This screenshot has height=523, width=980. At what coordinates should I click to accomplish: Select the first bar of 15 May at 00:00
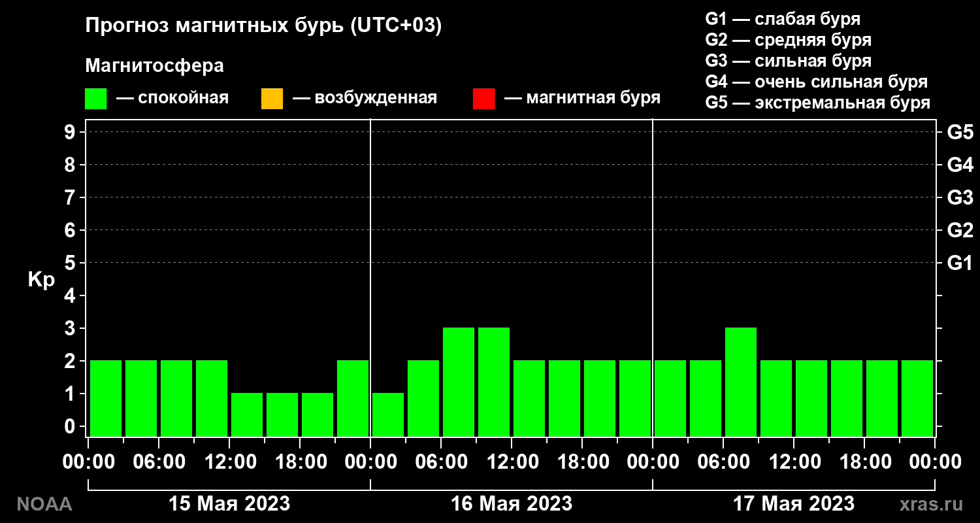click(x=106, y=398)
